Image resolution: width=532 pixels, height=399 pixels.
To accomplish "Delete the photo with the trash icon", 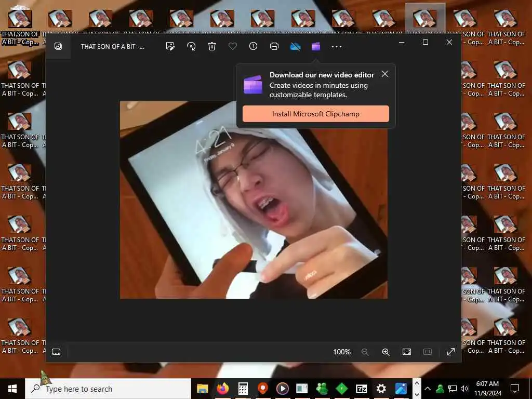I will pyautogui.click(x=212, y=46).
